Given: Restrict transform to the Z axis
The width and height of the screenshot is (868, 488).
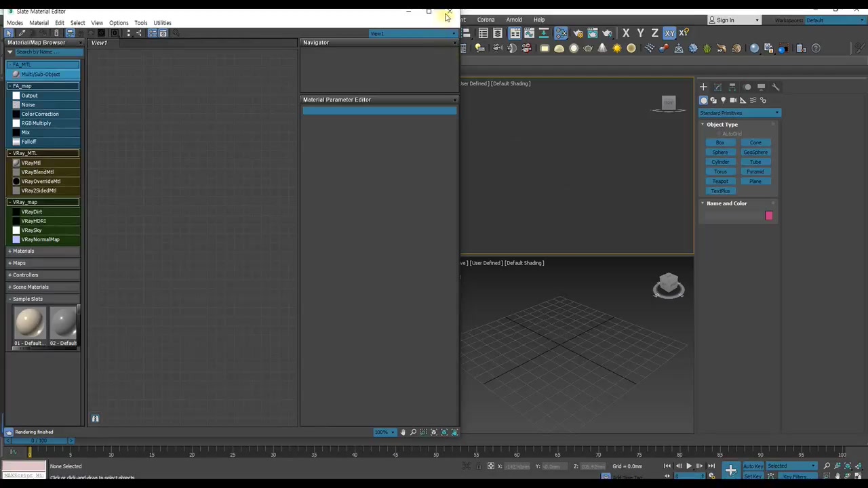Looking at the screenshot, I should pyautogui.click(x=654, y=33).
